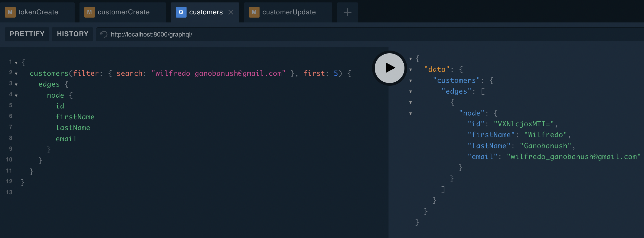Fold the "edges" array in the response
Viewport: 644px width, 238px height.
coord(410,92)
